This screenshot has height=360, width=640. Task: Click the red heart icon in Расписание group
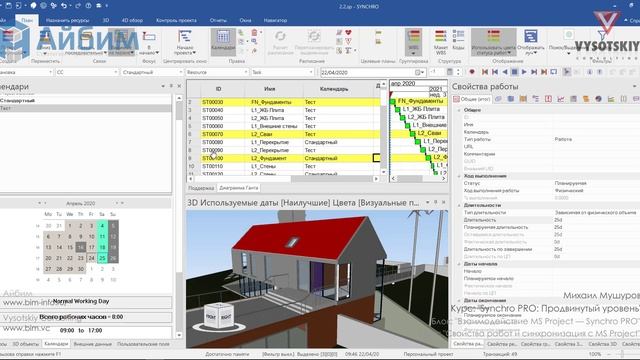tap(348, 33)
